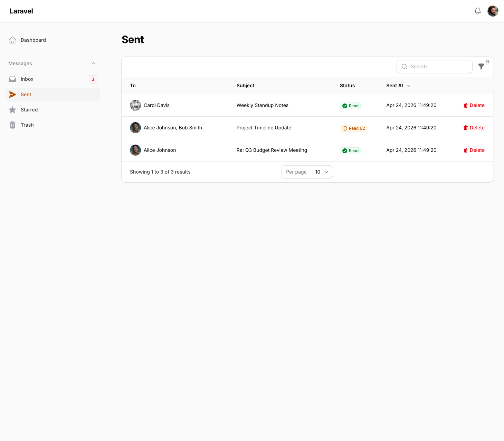Screen dimensions: 504x441
Task: Click the Trash bin sidebar icon
Action: point(12,125)
